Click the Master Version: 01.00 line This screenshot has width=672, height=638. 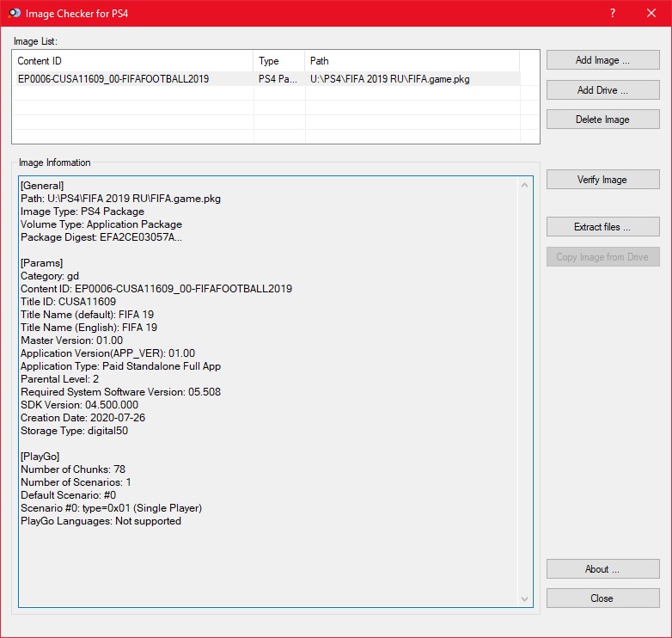pyautogui.click(x=71, y=340)
